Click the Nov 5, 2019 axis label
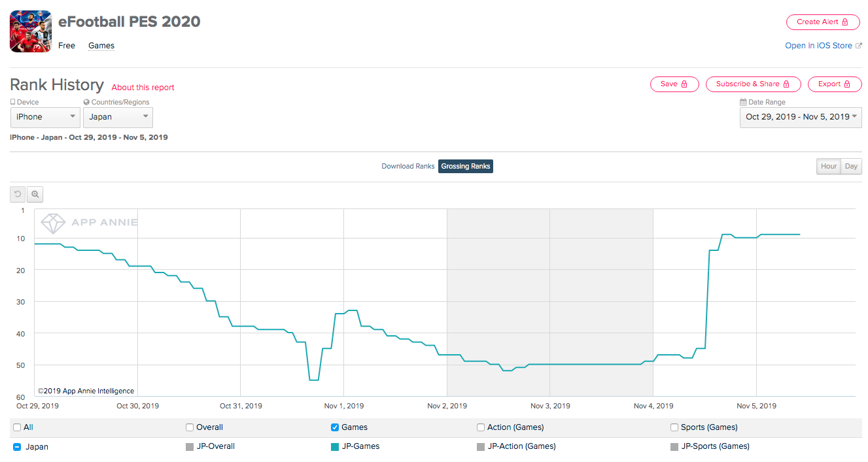The height and width of the screenshot is (462, 868). [756, 406]
